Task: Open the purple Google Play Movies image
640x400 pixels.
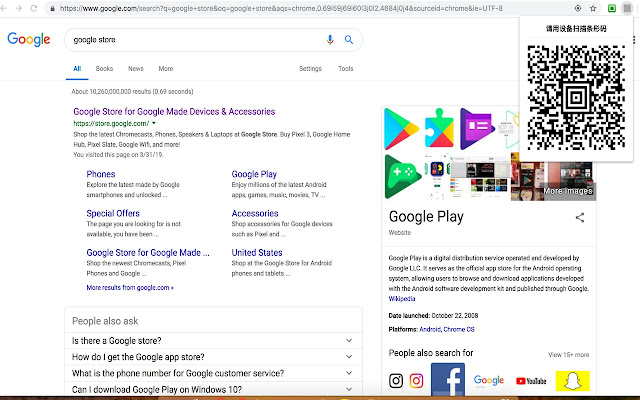Action: pos(477,129)
